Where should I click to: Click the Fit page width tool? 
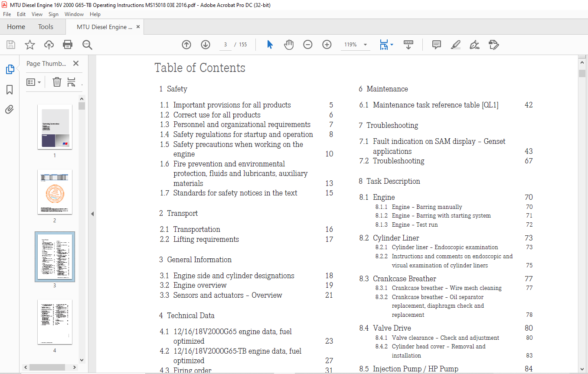[384, 45]
